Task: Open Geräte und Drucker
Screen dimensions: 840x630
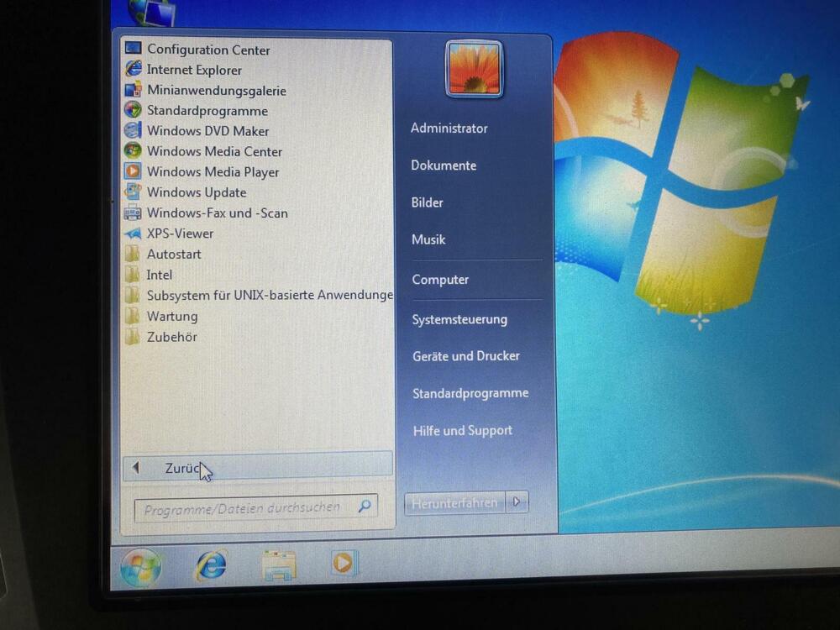Action: pos(466,355)
